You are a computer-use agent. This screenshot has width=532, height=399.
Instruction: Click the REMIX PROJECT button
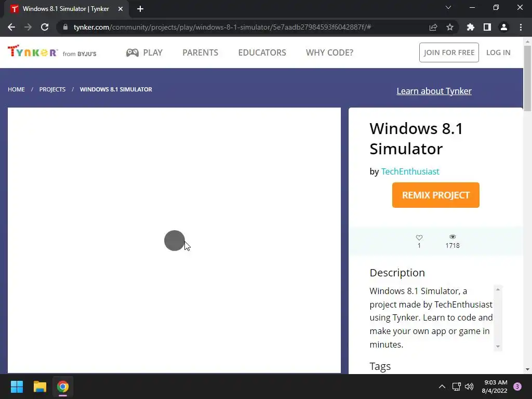point(436,195)
